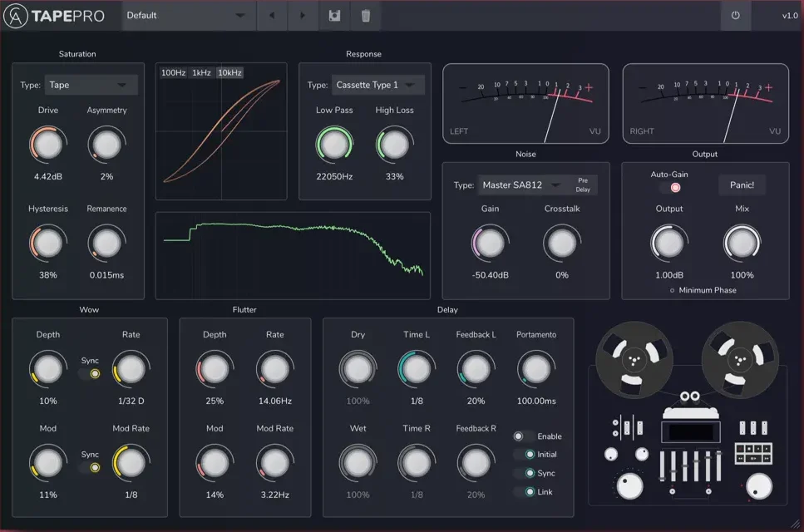This screenshot has width=804, height=532.
Task: Click the Output level knob
Action: tap(669, 243)
